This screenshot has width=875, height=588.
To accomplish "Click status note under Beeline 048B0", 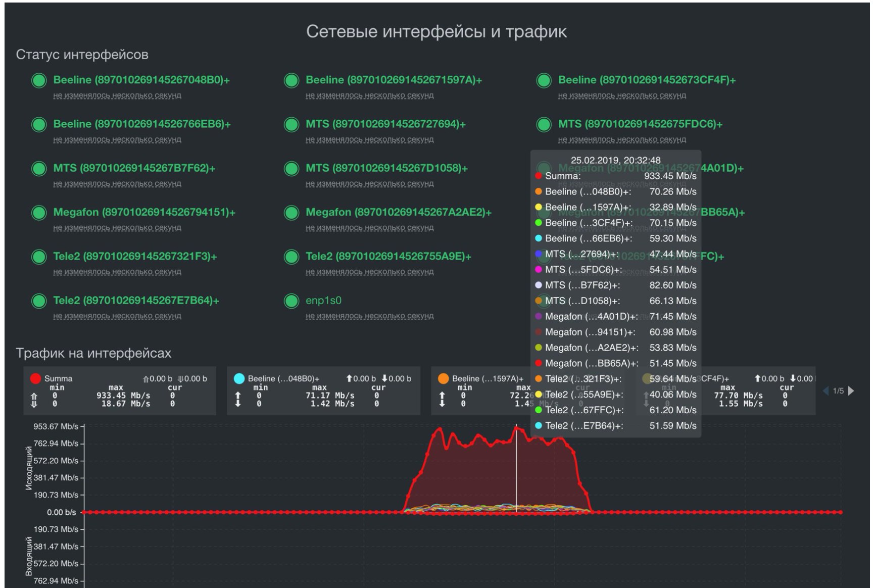I will point(117,95).
